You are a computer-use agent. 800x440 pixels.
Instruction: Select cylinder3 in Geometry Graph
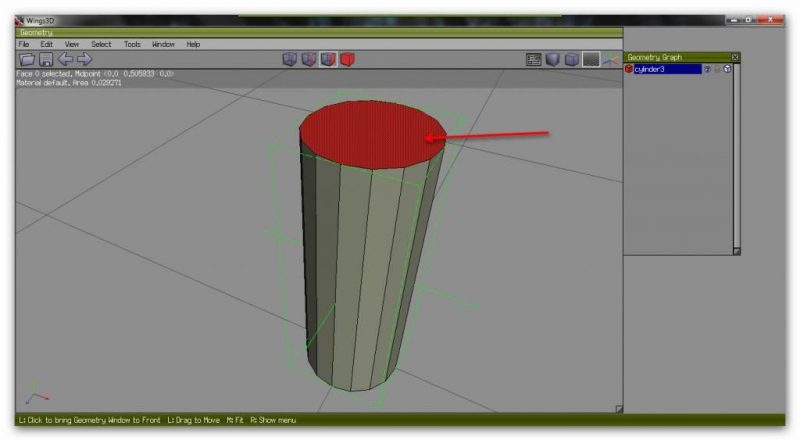[x=665, y=69]
